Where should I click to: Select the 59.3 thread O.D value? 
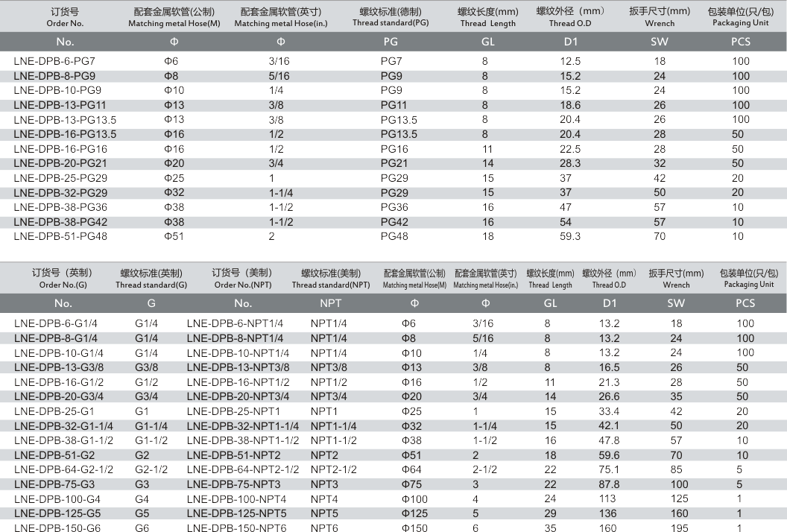tap(570, 236)
